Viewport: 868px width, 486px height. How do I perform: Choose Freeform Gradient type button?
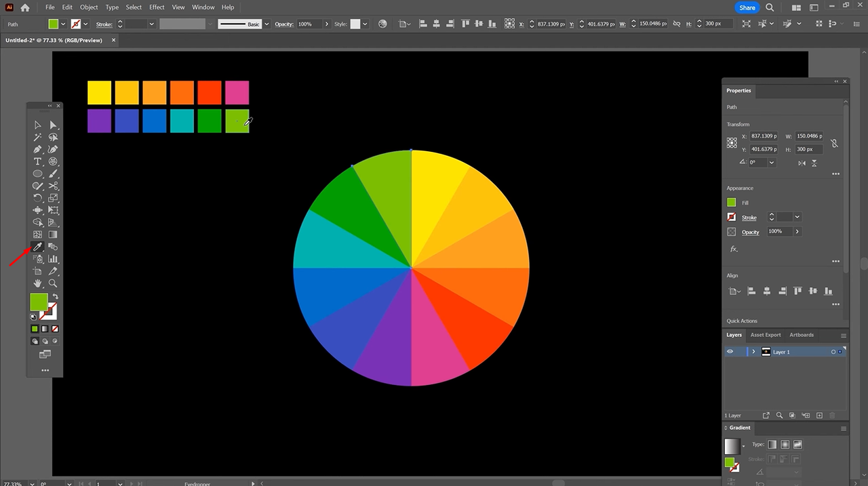click(797, 445)
